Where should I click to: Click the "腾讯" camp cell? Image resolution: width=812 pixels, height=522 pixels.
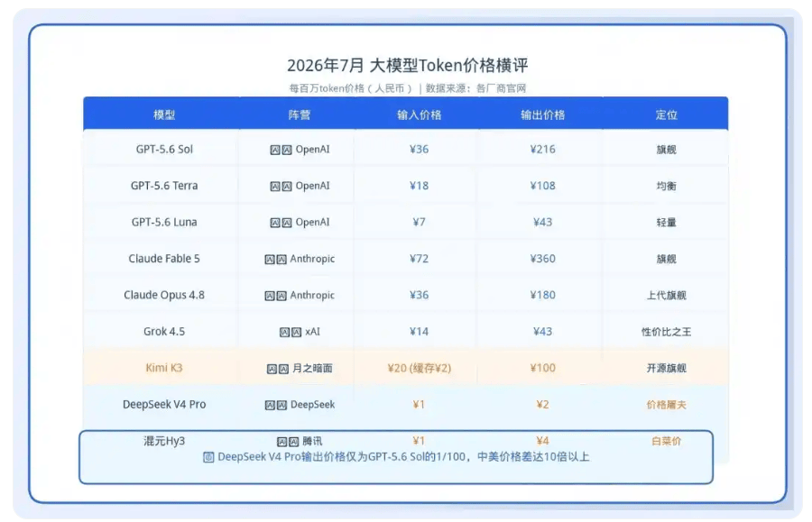point(300,441)
